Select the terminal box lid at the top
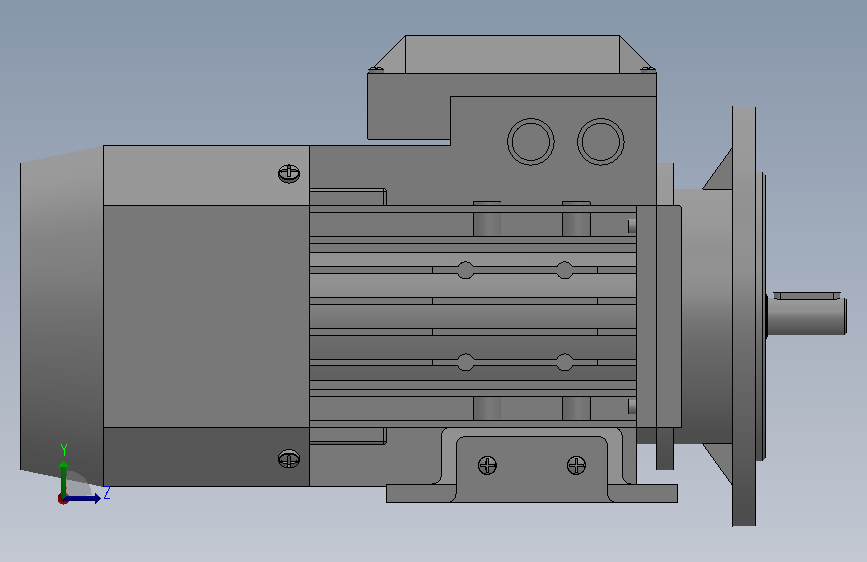This screenshot has width=867, height=562. 512,54
